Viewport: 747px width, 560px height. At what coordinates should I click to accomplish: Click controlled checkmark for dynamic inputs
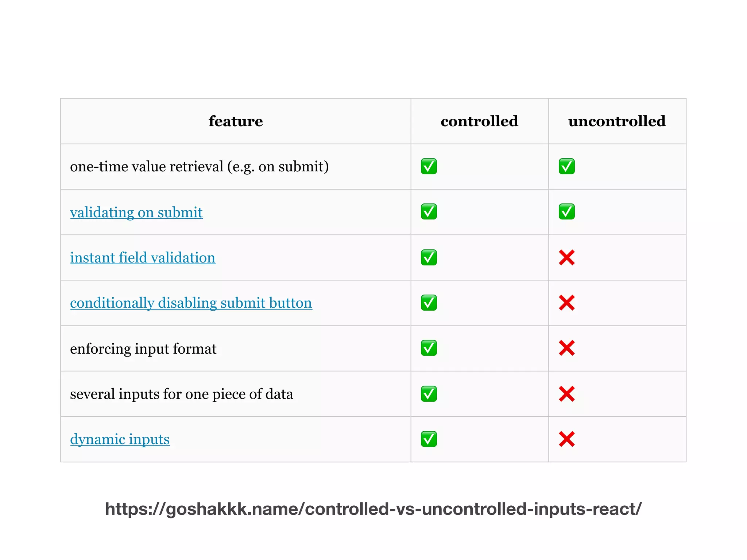(429, 439)
